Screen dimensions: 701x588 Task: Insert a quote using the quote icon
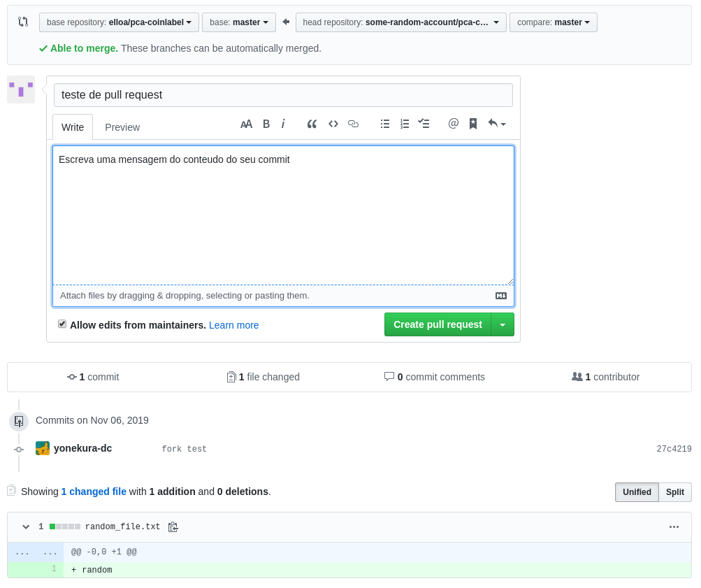(x=312, y=124)
